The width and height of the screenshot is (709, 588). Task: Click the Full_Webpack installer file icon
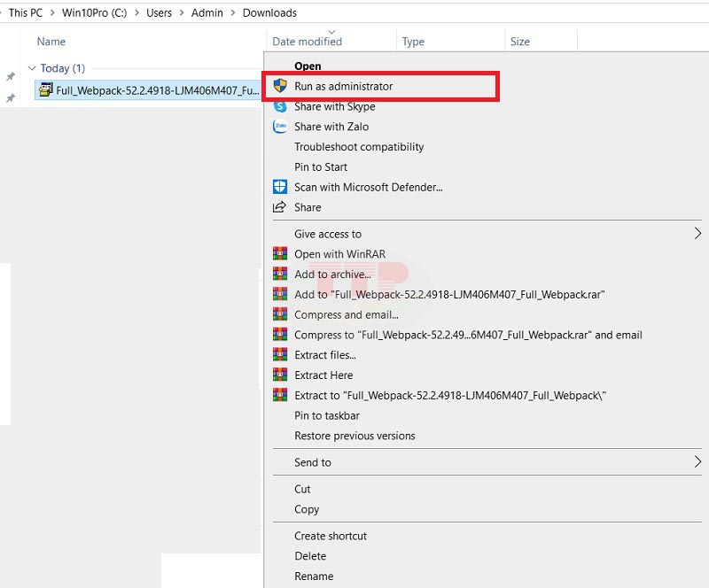[45, 90]
